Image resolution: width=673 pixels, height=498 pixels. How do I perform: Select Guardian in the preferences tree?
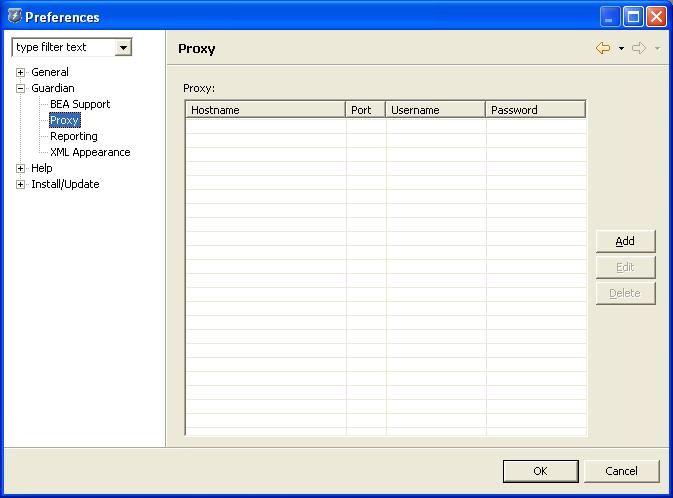coord(53,88)
